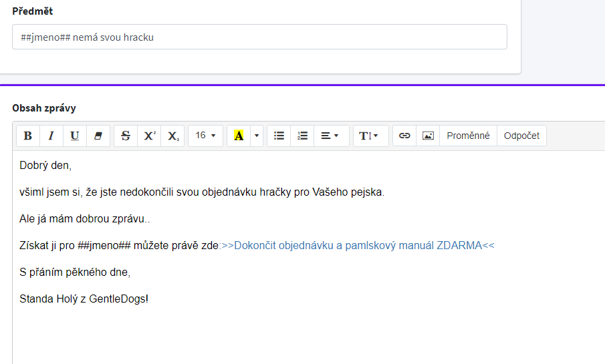Image resolution: width=605 pixels, height=364 pixels.
Task: Click the Předmět label
Action: [32, 11]
